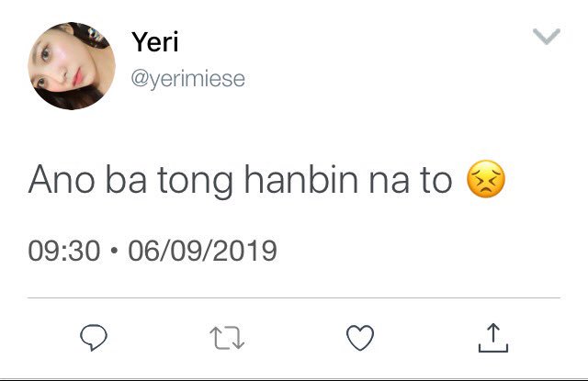Open tweet options with the down chevron
The height and width of the screenshot is (381, 588).
(x=547, y=37)
